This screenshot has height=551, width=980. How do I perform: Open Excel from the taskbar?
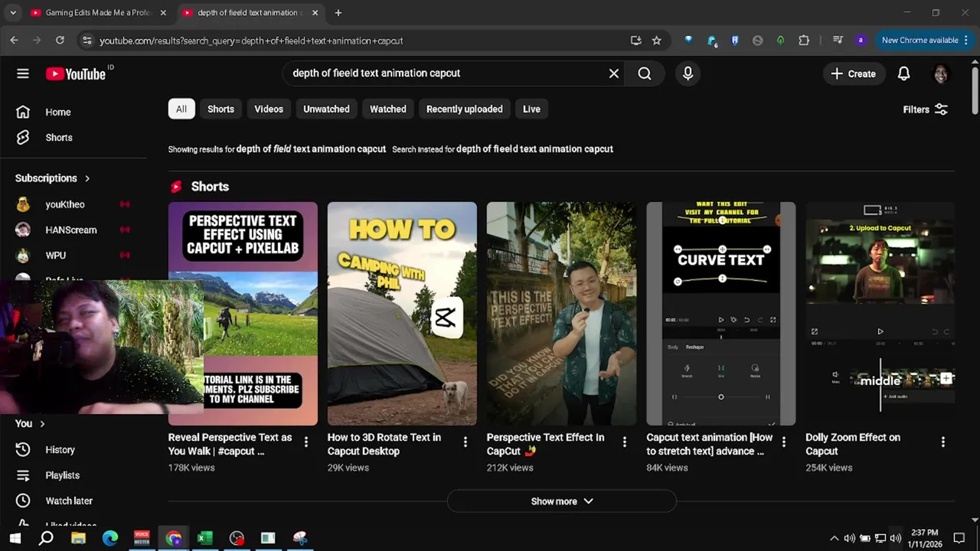click(x=204, y=538)
